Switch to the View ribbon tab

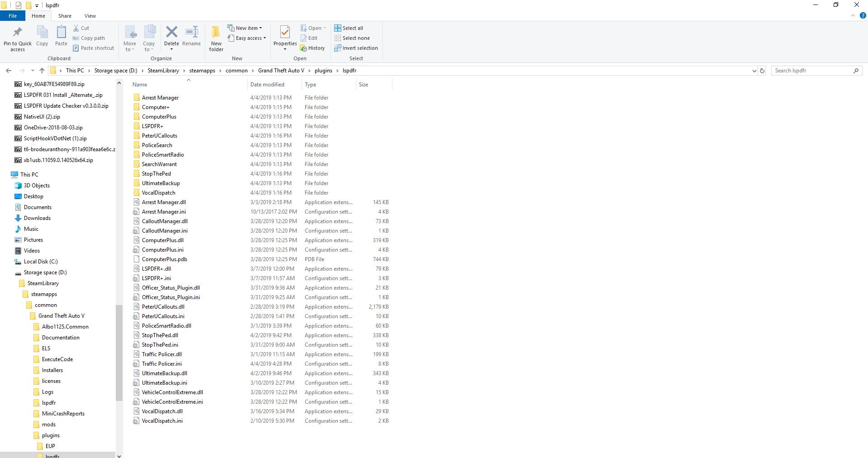(90, 16)
